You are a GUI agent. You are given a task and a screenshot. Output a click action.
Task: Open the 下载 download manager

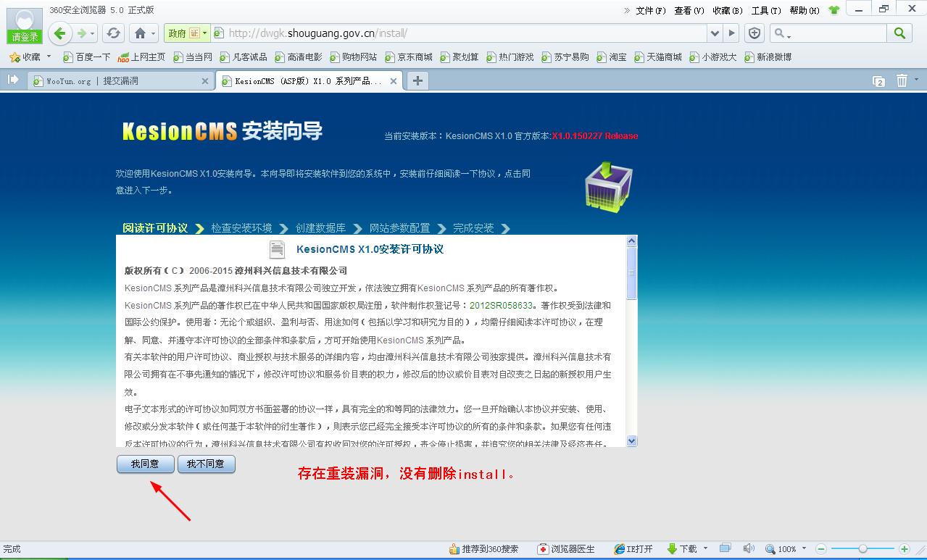tap(682, 549)
